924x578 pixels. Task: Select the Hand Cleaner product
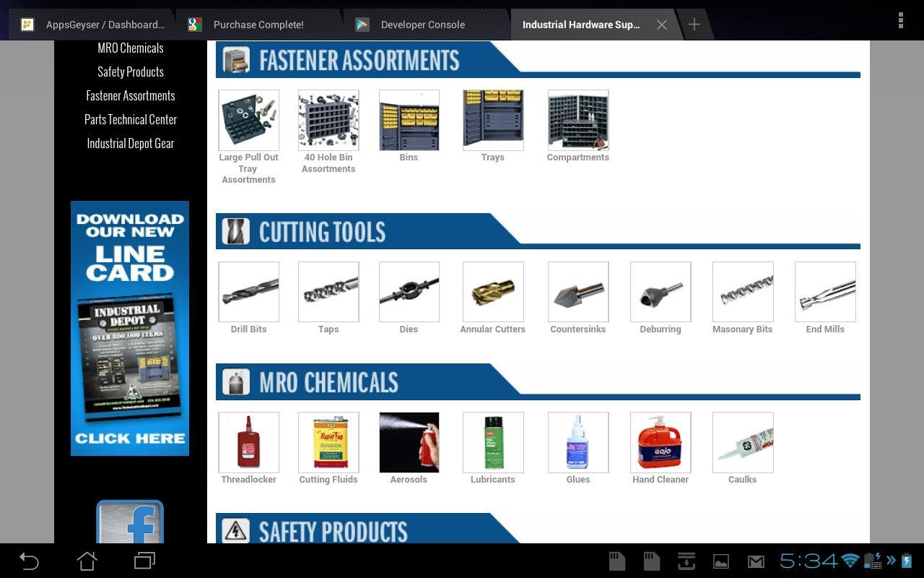tap(661, 442)
